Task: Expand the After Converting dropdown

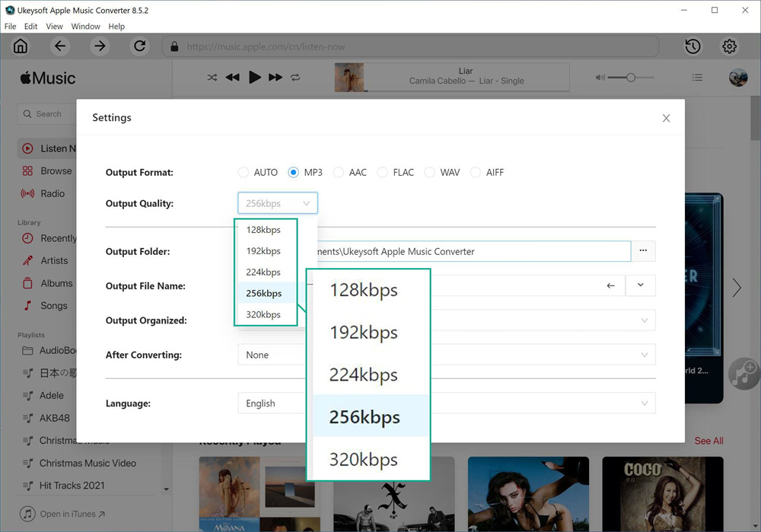Action: coord(644,355)
